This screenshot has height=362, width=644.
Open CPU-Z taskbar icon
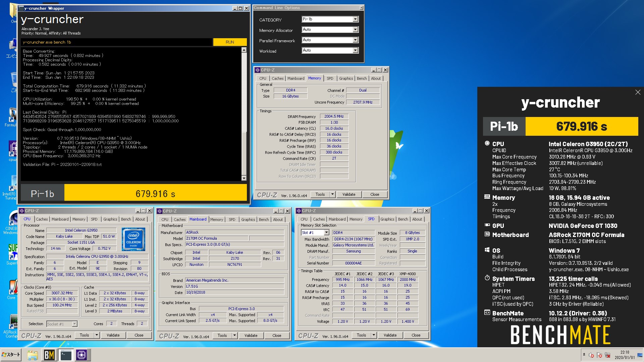click(82, 355)
